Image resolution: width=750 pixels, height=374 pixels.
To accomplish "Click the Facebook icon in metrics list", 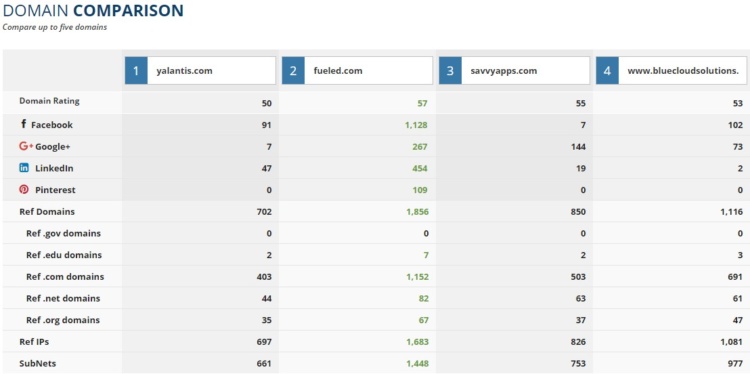I will [x=23, y=124].
